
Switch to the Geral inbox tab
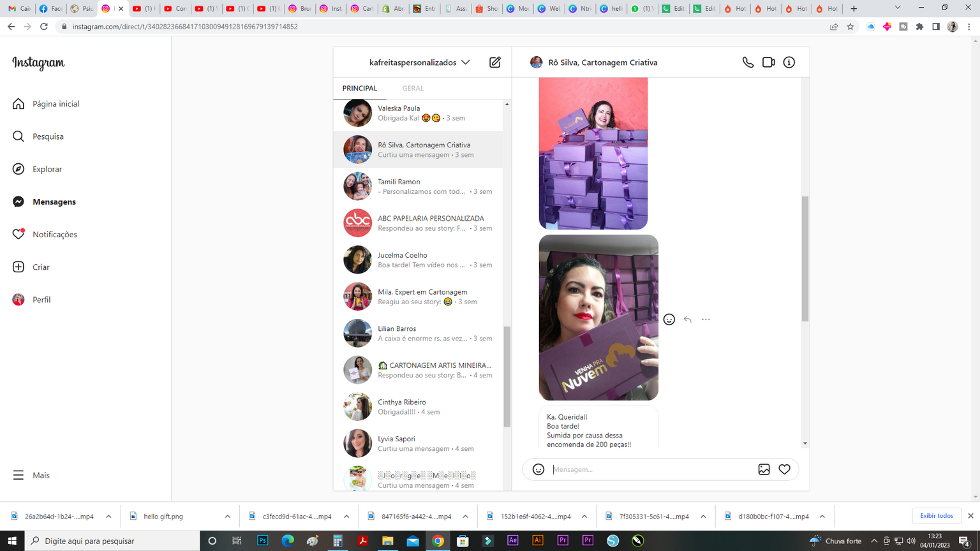click(x=413, y=89)
